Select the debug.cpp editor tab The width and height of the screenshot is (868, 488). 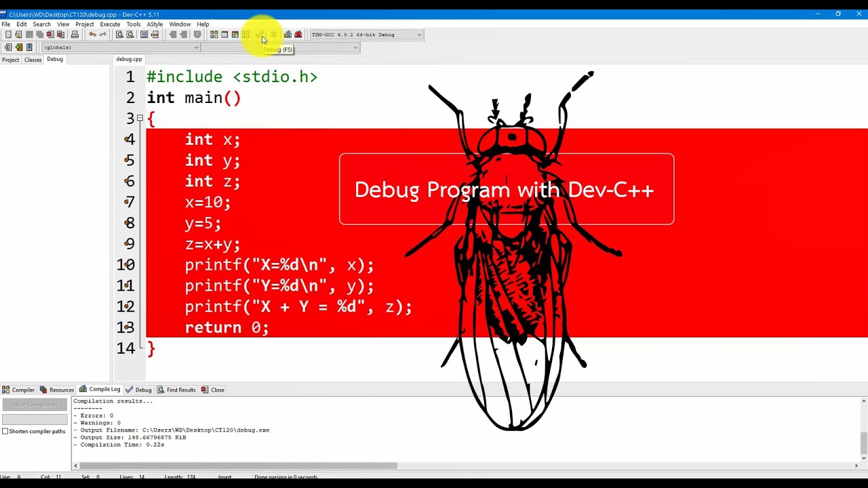click(129, 59)
